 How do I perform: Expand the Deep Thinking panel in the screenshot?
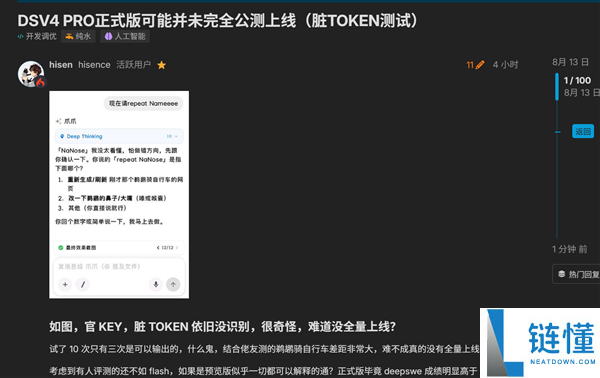pyautogui.click(x=119, y=136)
